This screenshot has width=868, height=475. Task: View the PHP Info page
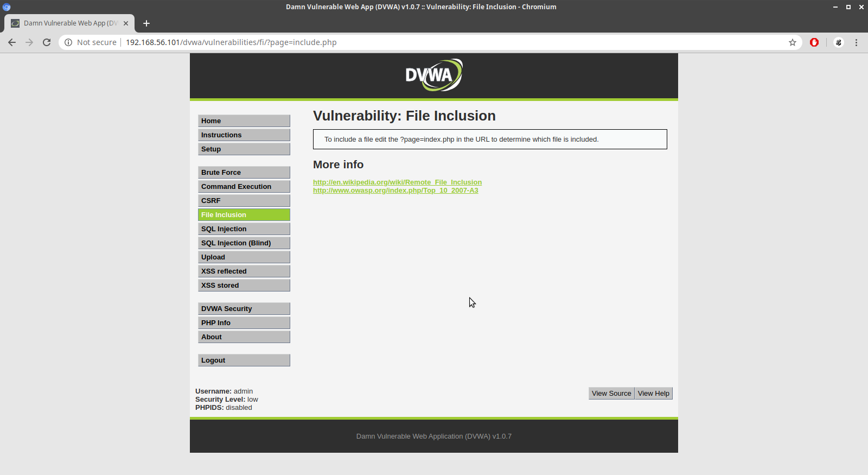click(244, 323)
